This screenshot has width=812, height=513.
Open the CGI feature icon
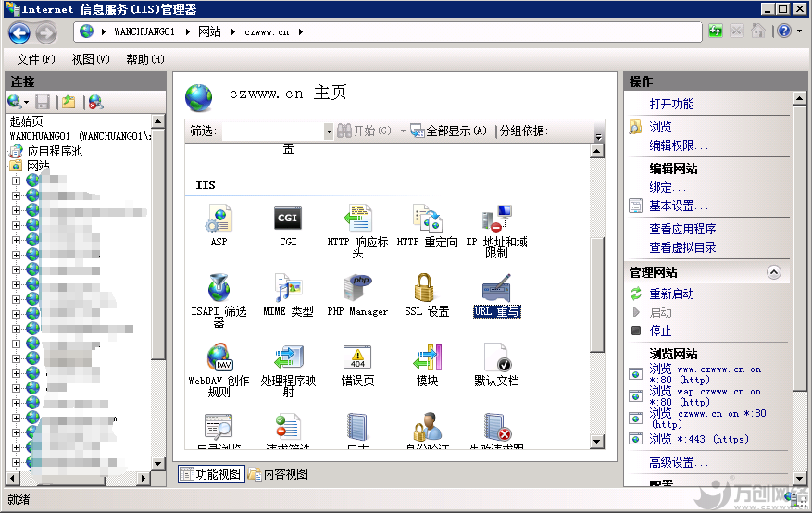(287, 219)
